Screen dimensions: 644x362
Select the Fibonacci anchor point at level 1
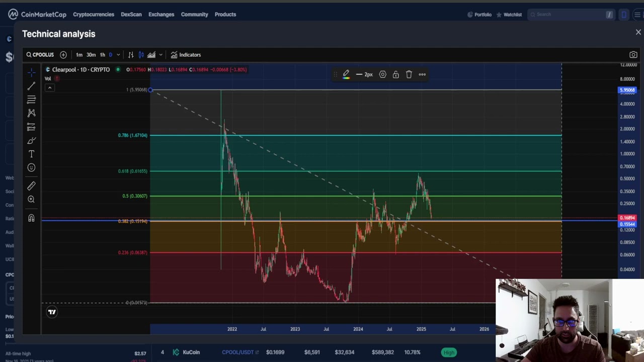150,90
